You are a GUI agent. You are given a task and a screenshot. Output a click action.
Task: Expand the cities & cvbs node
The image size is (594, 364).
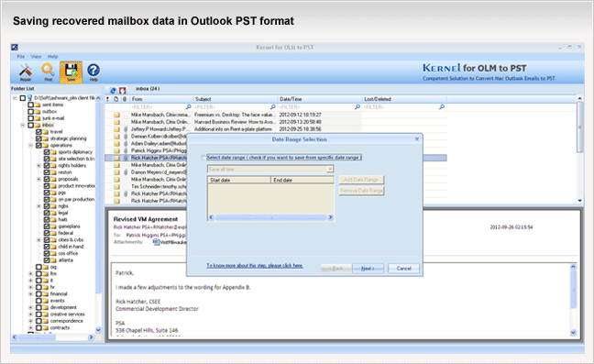click(x=38, y=240)
